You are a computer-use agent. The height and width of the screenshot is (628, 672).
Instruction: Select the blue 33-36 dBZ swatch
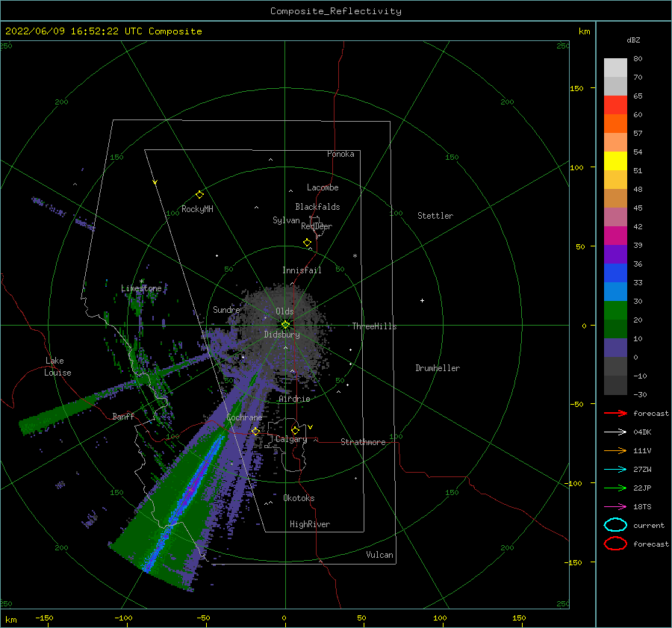click(615, 273)
